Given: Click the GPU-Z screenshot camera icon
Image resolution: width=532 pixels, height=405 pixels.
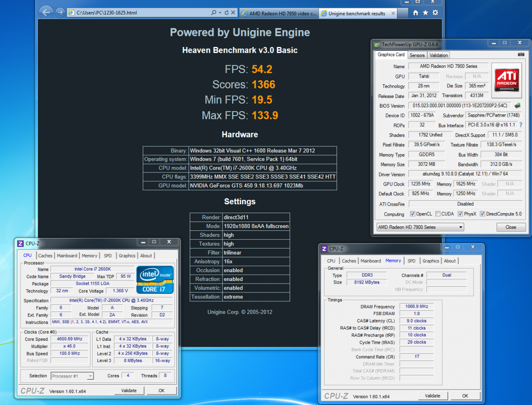Looking at the screenshot, I should (x=521, y=55).
